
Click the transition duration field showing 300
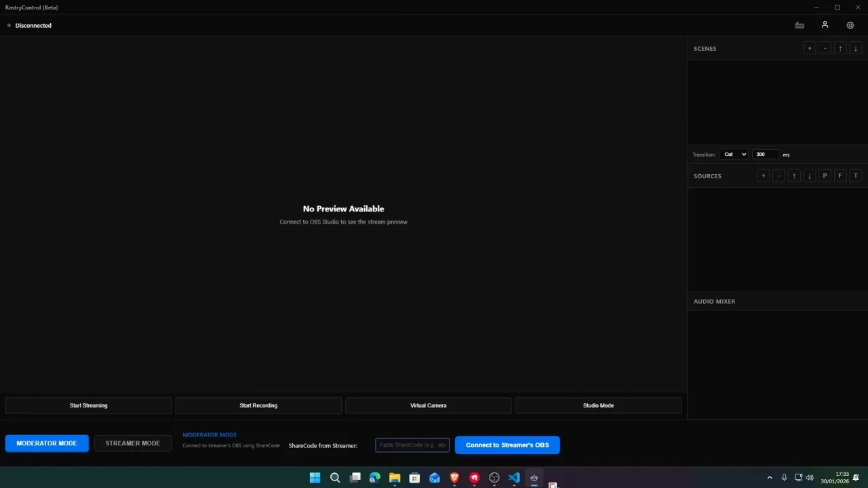tap(766, 155)
